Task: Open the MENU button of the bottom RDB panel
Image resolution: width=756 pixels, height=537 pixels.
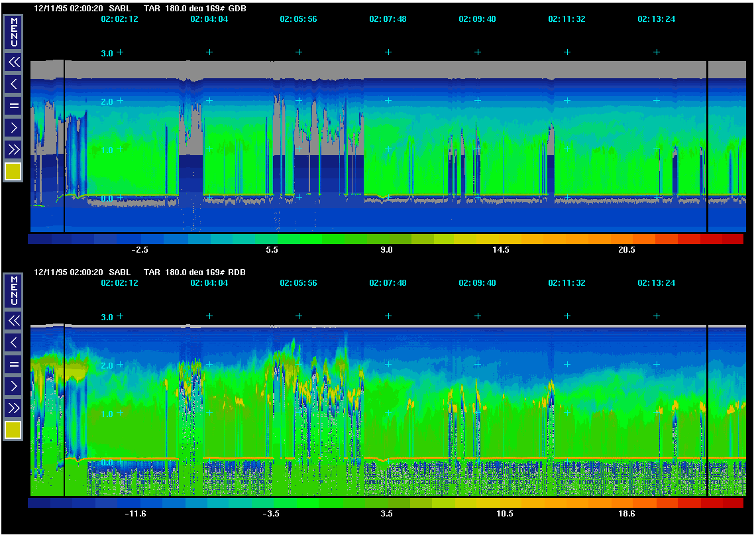Action: click(x=13, y=290)
